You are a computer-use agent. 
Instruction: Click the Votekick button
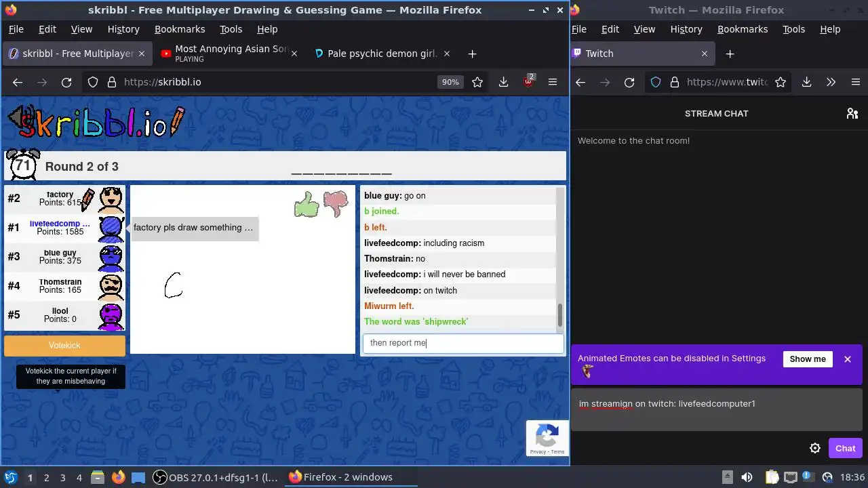64,346
